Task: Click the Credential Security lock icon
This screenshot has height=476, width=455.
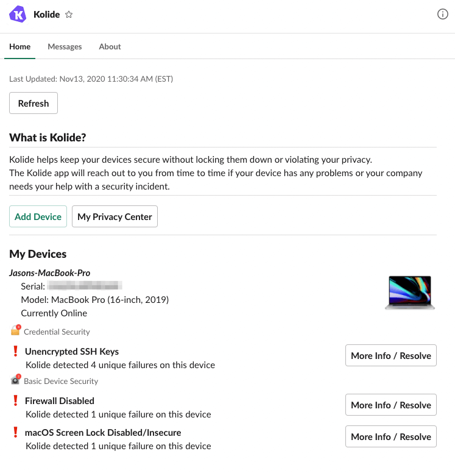Action: click(15, 331)
